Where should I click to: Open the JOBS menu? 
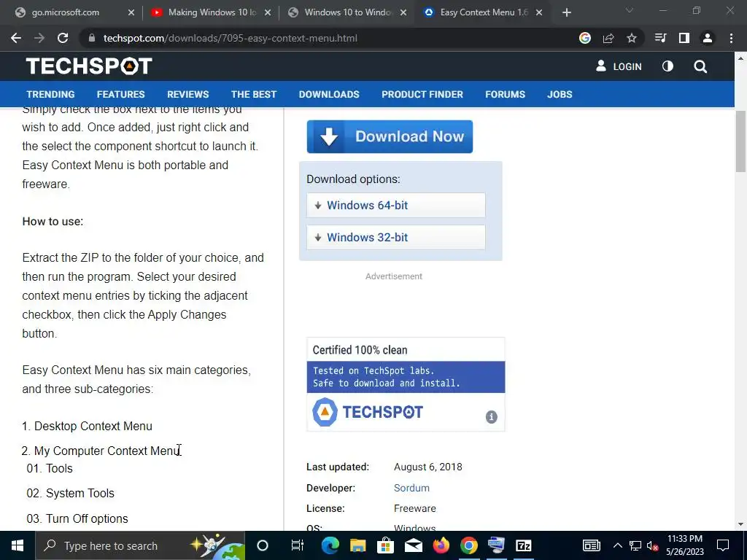tap(560, 94)
